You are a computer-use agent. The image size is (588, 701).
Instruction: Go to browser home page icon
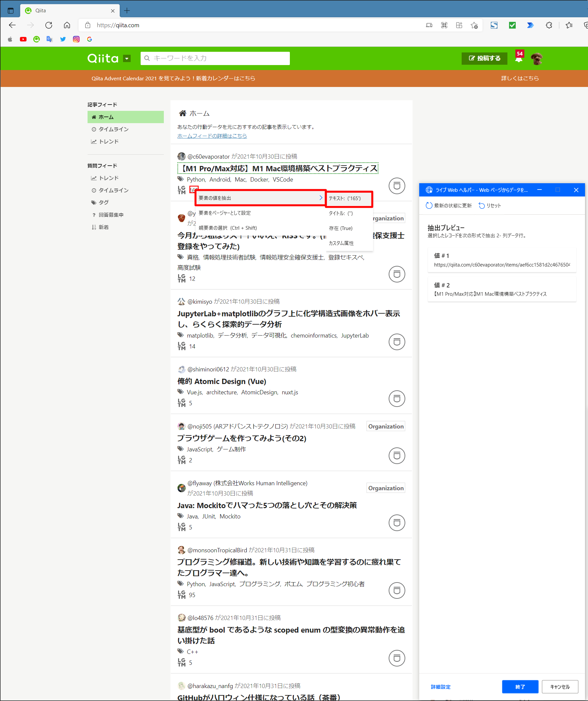tap(67, 25)
